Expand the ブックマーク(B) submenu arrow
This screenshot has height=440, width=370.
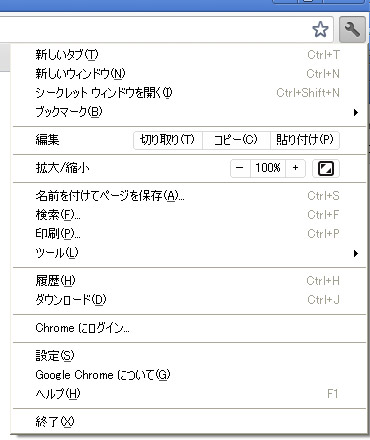pyautogui.click(x=356, y=112)
